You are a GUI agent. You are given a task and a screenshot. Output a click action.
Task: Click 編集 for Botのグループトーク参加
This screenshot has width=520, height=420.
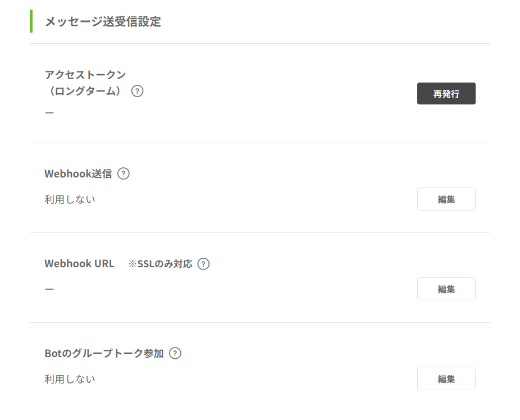[446, 379]
